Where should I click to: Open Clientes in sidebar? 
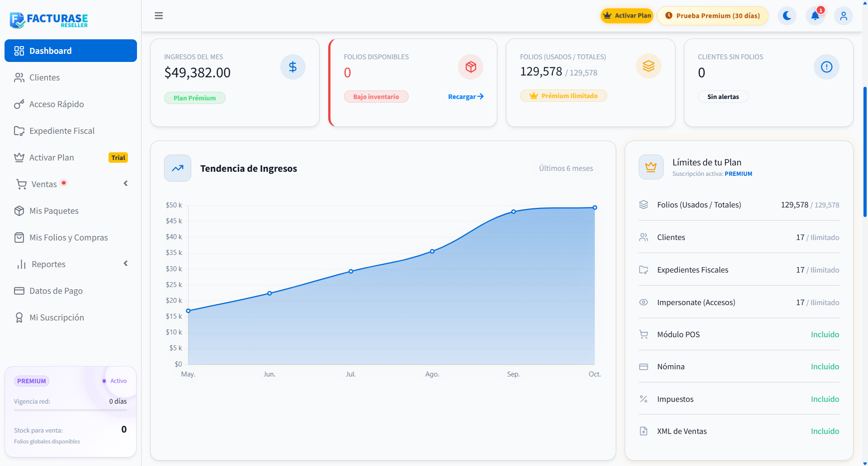[71, 77]
